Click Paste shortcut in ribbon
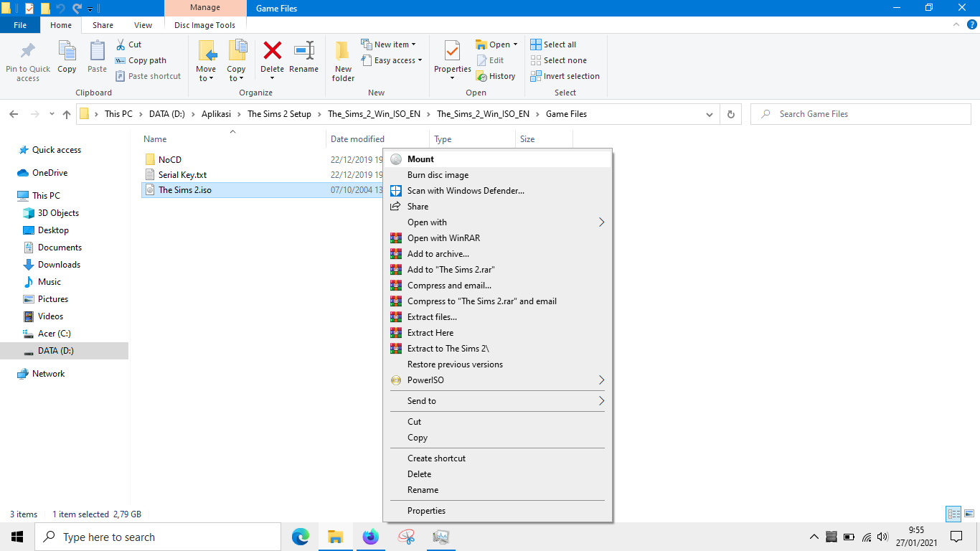The height and width of the screenshot is (551, 980). point(148,76)
